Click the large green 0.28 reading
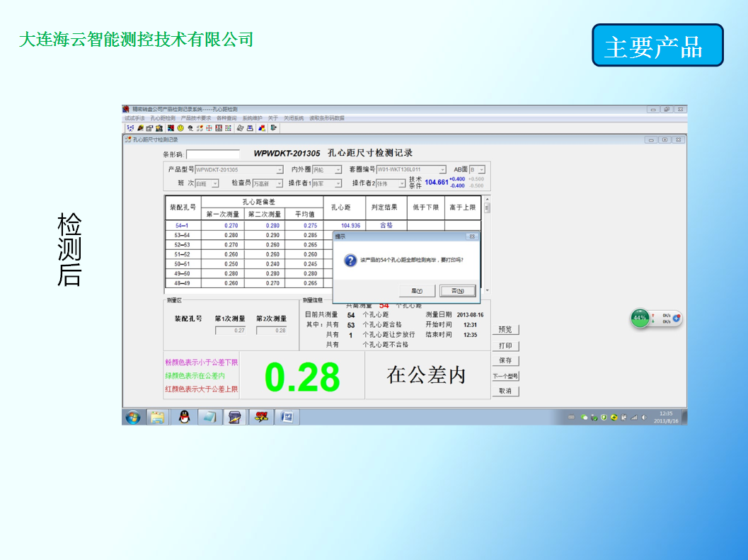The width and height of the screenshot is (748, 560). tap(302, 377)
